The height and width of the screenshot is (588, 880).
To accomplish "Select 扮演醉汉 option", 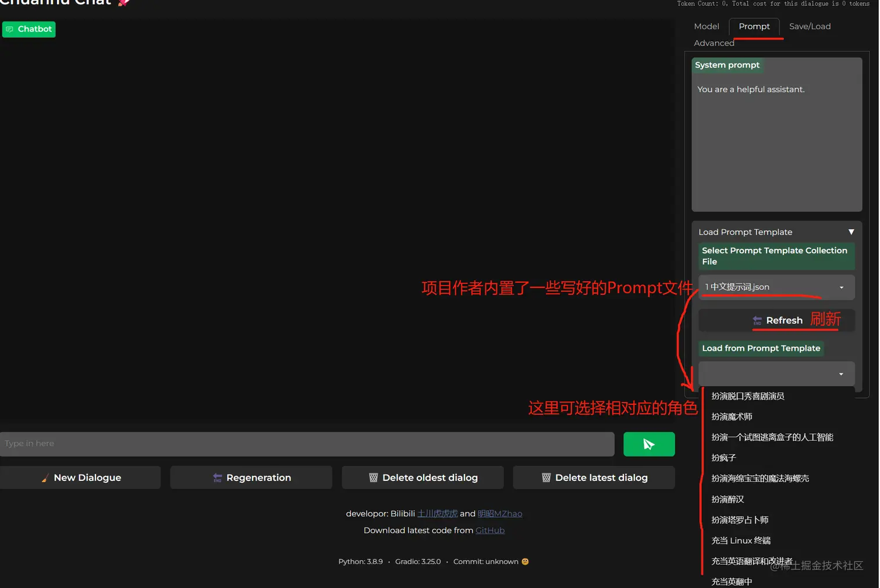I will point(728,500).
